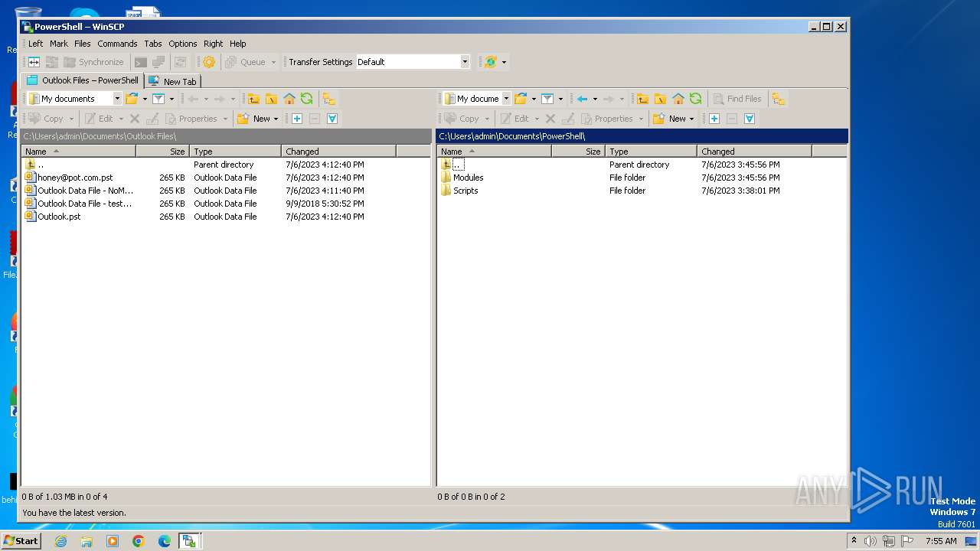Refresh the left panel directory
Image resolution: width=980 pixels, height=551 pixels.
click(306, 99)
